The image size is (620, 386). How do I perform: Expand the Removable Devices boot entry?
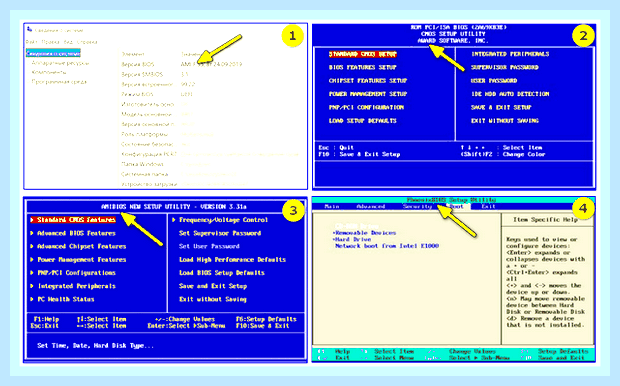click(x=364, y=233)
